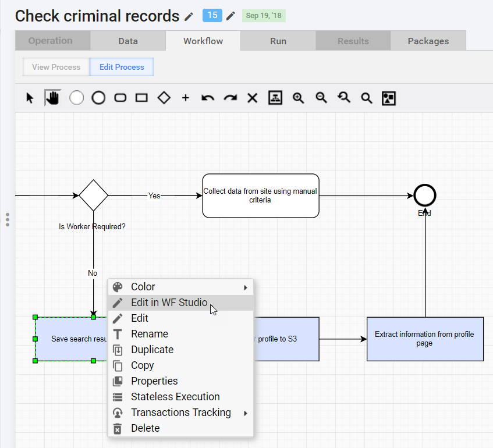
Task: Switch to Edit Process mode
Action: (x=122, y=67)
